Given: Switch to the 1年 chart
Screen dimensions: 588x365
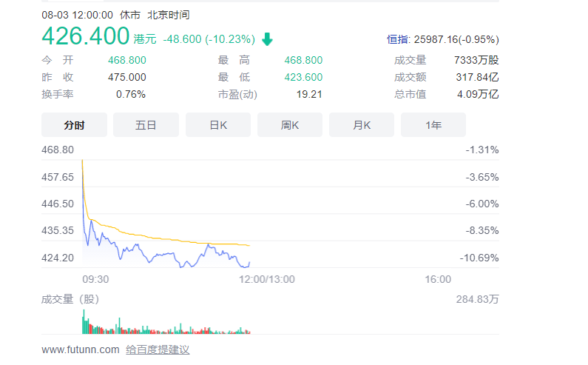Looking at the screenshot, I should [x=433, y=125].
